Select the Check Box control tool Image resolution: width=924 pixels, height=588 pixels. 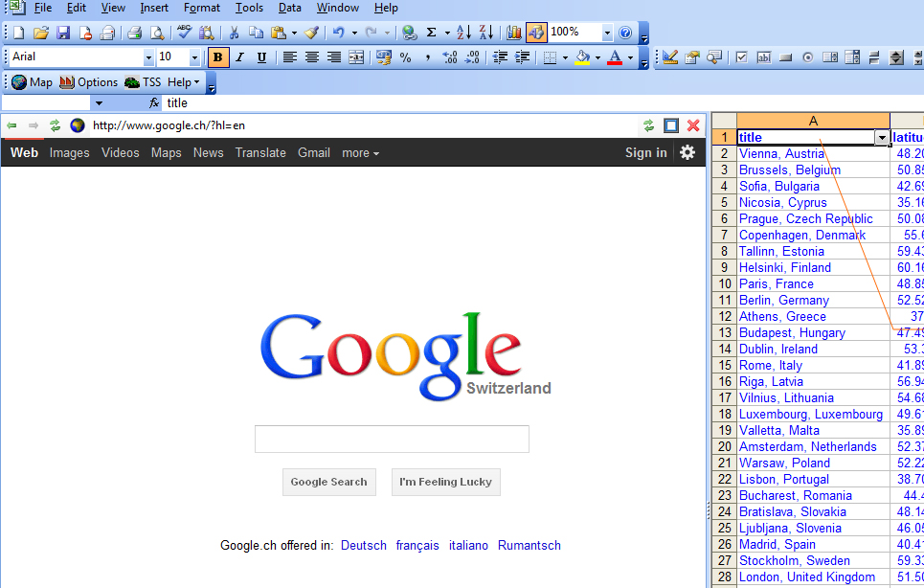742,57
